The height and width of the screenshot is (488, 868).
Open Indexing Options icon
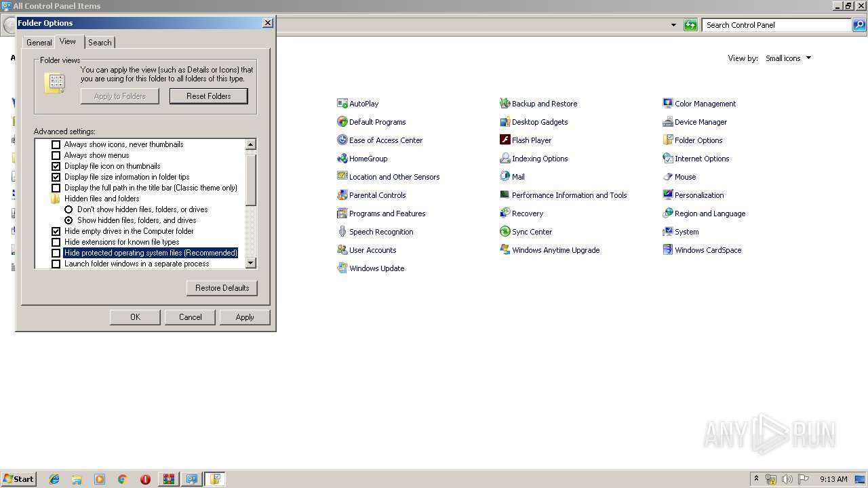point(505,159)
